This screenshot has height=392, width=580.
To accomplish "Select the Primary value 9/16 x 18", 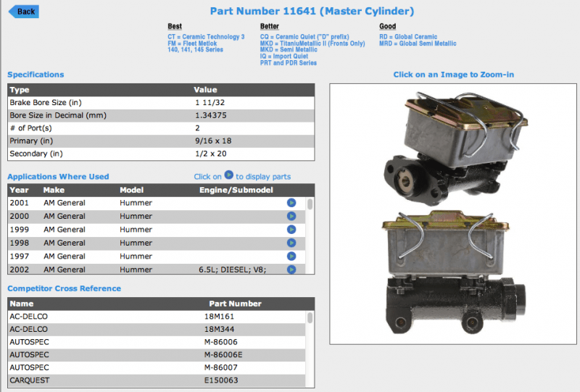I will [x=213, y=141].
